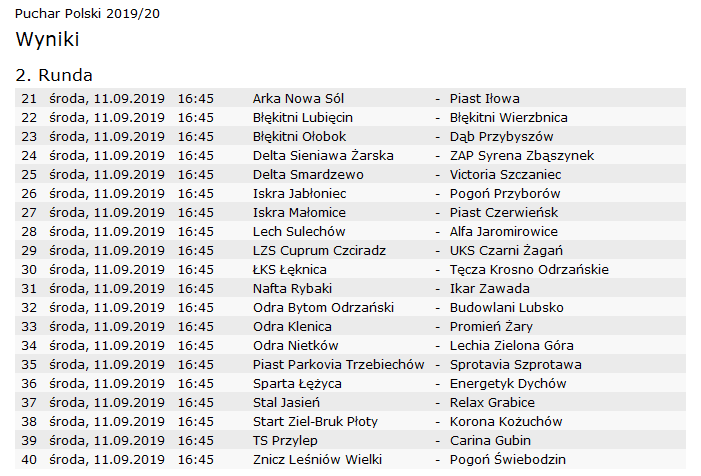Open Korona Kożuchów team entry
Image resolution: width=701 pixels, height=476 pixels.
506,421
